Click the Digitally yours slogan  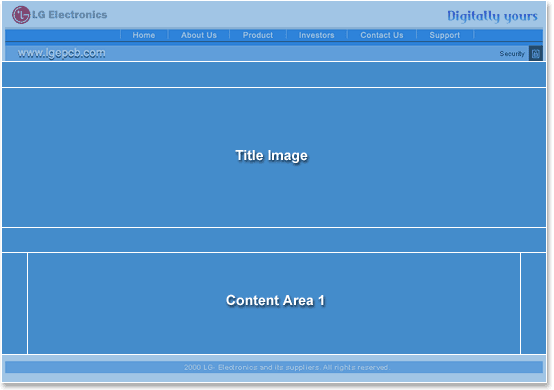click(492, 16)
